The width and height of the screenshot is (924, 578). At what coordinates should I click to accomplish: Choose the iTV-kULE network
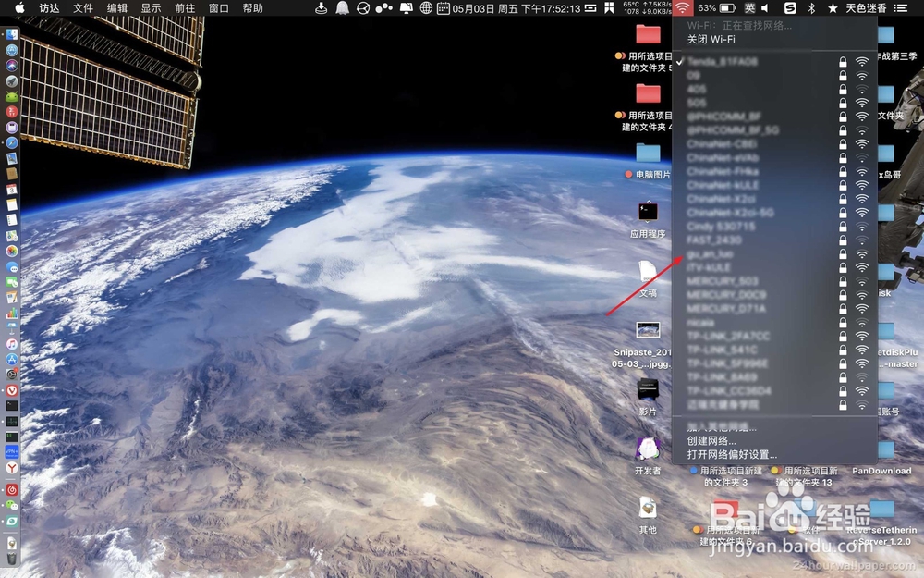point(774,267)
